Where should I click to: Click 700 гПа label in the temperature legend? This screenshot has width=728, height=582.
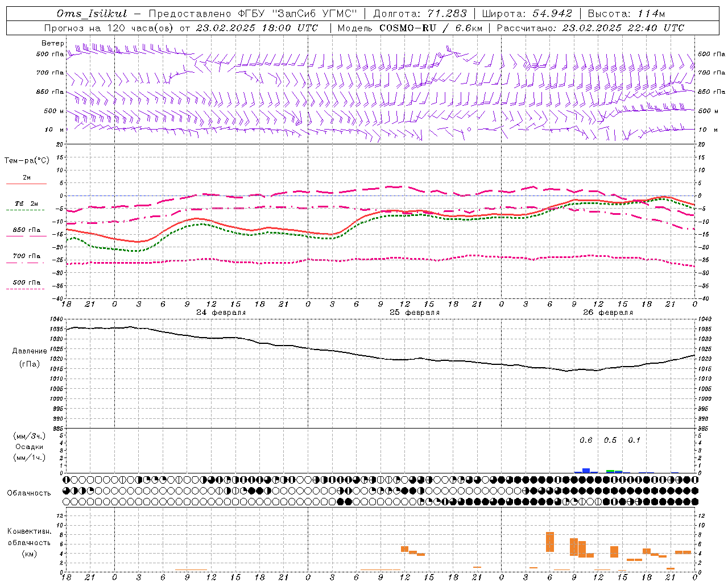pos(27,256)
